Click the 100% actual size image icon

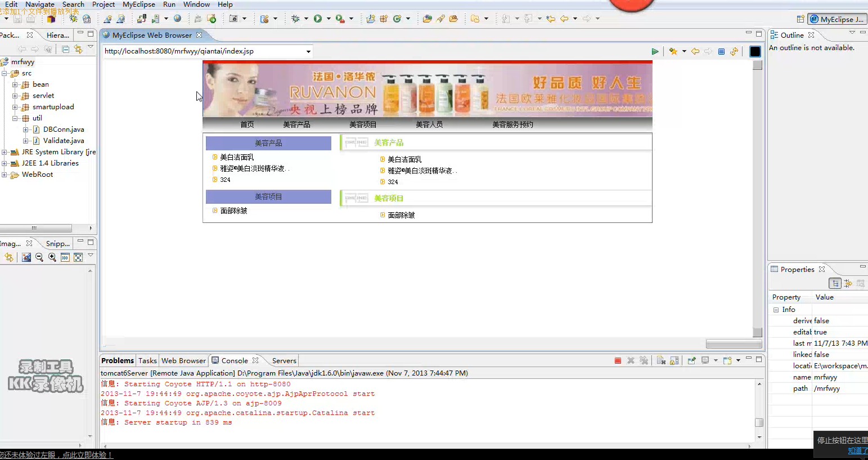(65, 257)
